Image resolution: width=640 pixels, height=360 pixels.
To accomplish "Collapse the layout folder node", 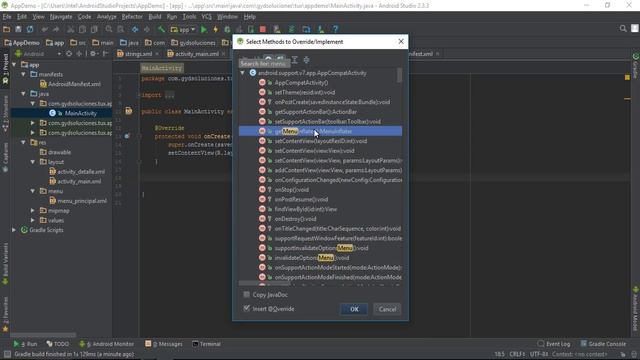I will 33,162.
